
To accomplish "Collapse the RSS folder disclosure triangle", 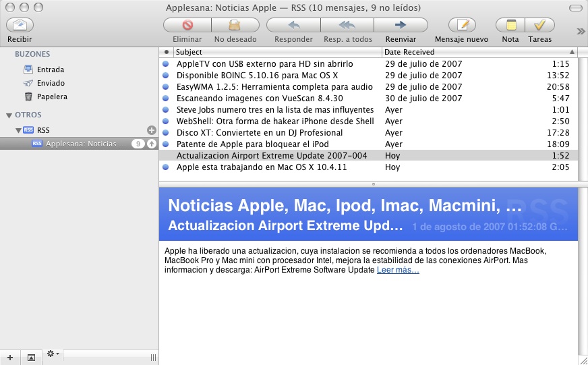I will click(x=18, y=130).
